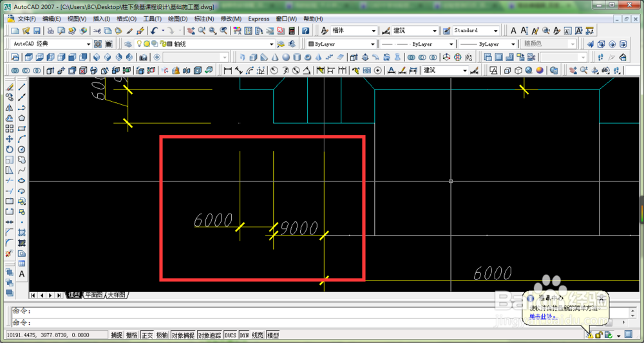Viewport: 644px width, 343px height.
Task: Toggle 捕捉 snap mode in status bar
Action: click(x=117, y=335)
